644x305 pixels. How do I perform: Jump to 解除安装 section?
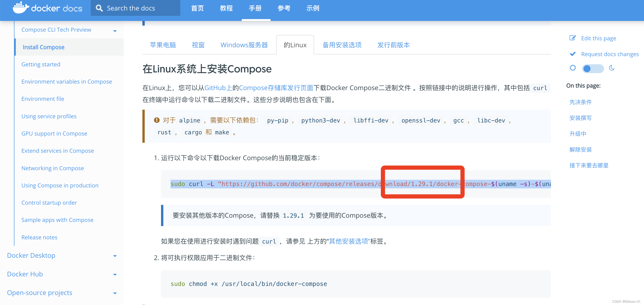580,150
